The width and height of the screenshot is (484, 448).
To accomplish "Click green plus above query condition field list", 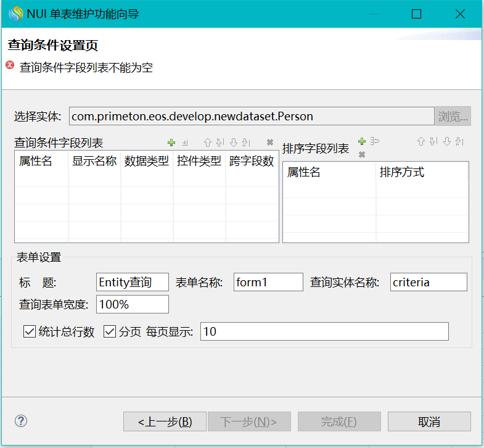I will point(171,143).
